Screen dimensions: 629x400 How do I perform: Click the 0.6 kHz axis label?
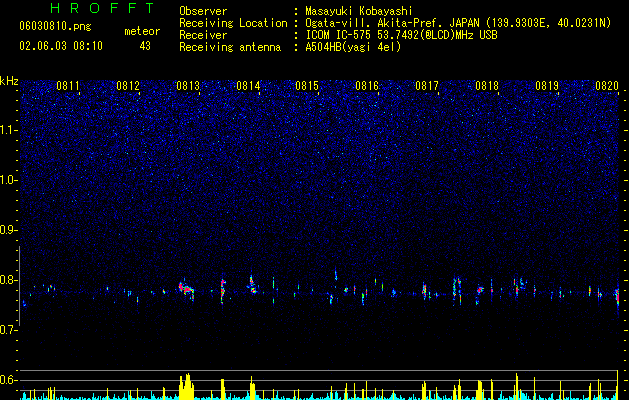tap(8, 380)
